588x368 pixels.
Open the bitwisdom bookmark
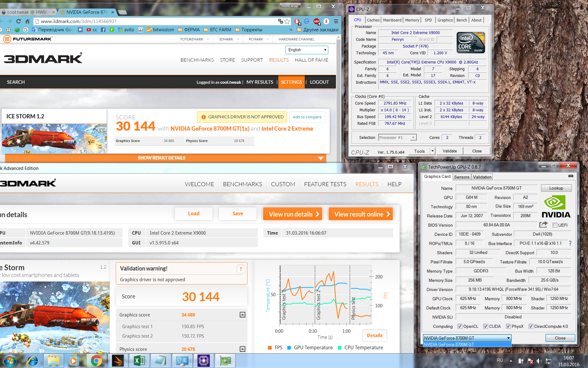160,30
